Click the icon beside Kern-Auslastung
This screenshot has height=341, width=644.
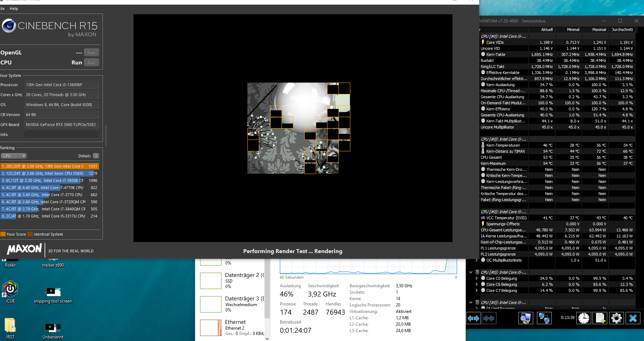483,85
